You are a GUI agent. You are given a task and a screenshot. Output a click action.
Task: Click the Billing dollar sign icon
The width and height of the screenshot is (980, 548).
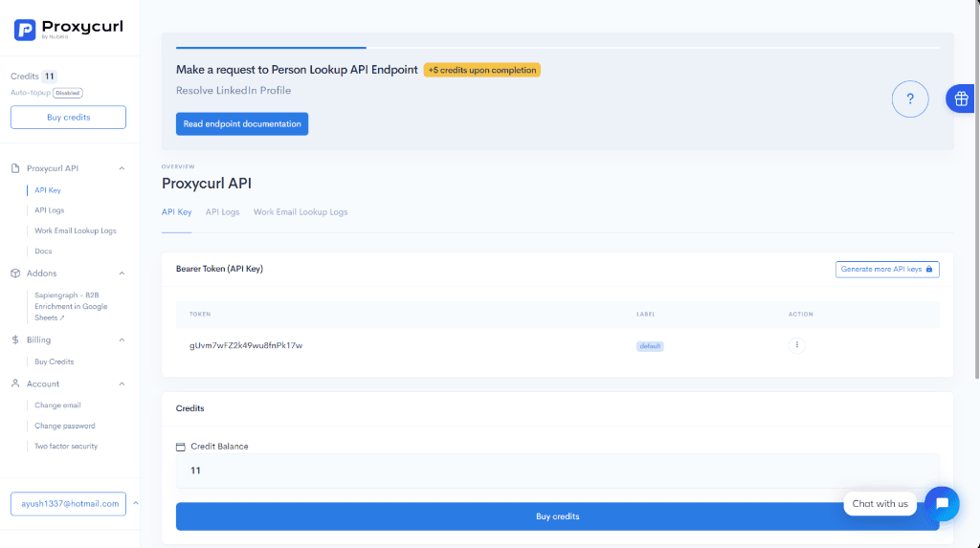point(16,340)
